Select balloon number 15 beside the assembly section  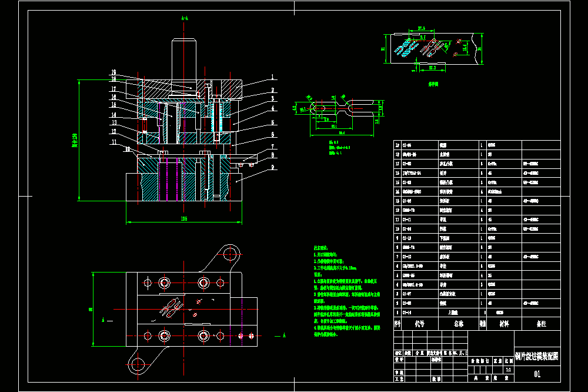[x=113, y=105]
